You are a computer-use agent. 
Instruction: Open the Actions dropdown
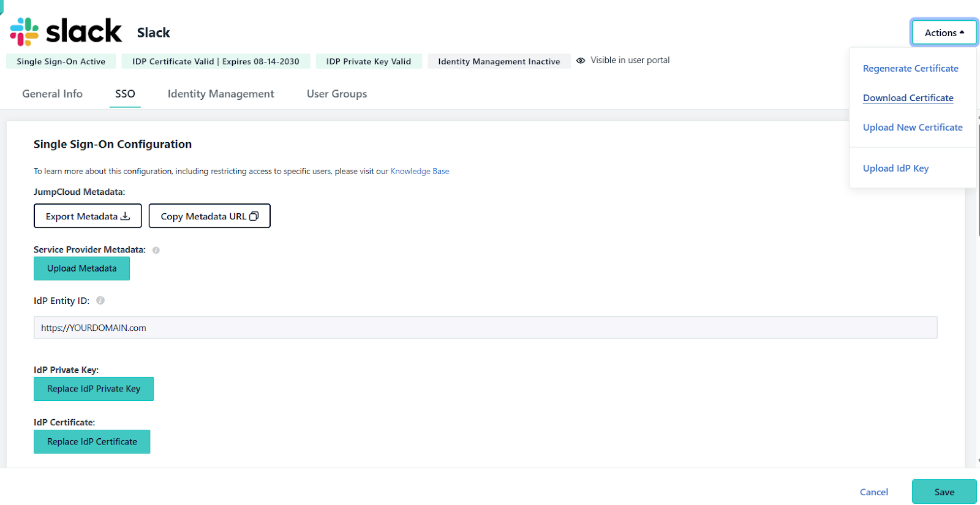[944, 33]
